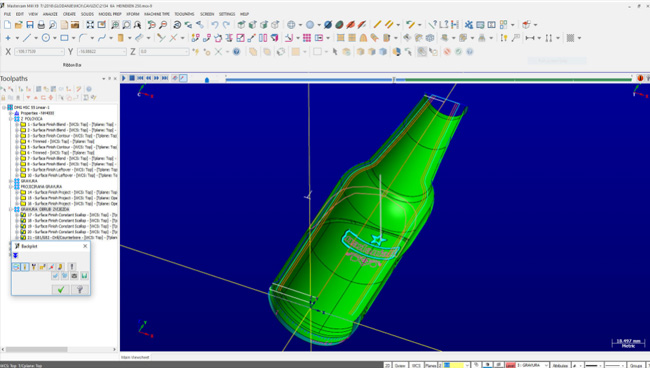Image resolution: width=650 pixels, height=368 pixels.
Task: Open the XFORM menu
Action: (x=133, y=14)
